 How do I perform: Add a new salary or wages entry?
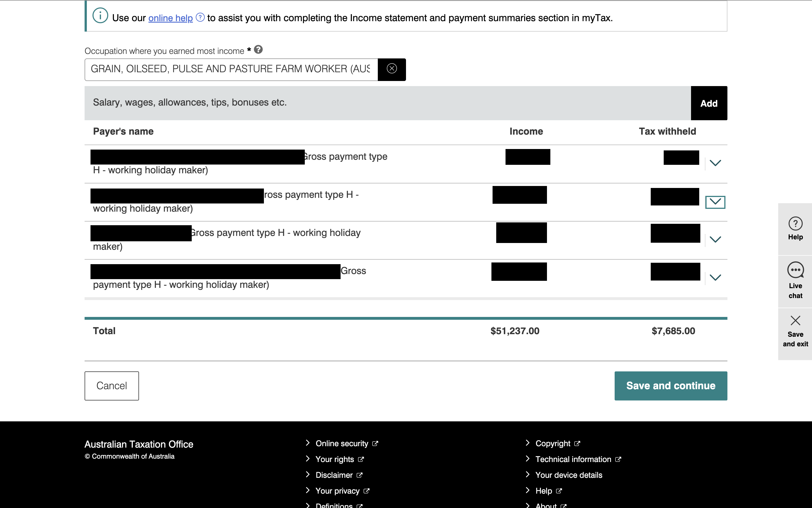click(709, 103)
